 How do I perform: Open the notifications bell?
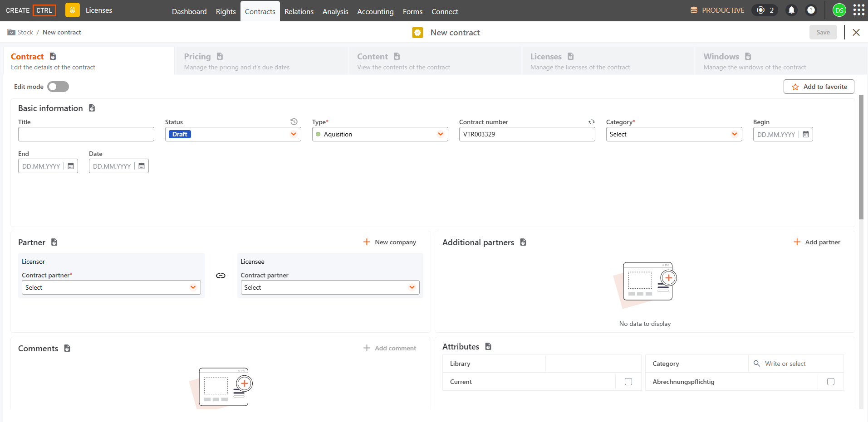tap(791, 10)
